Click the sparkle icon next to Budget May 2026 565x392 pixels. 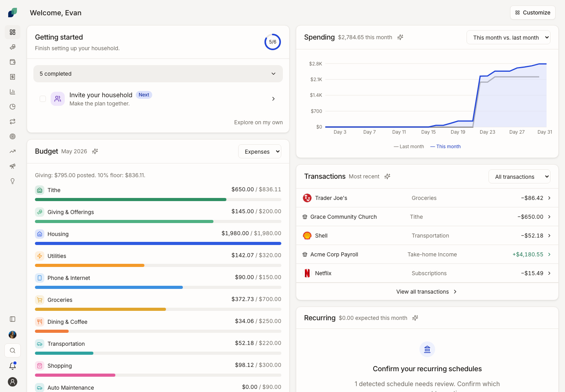pos(95,151)
